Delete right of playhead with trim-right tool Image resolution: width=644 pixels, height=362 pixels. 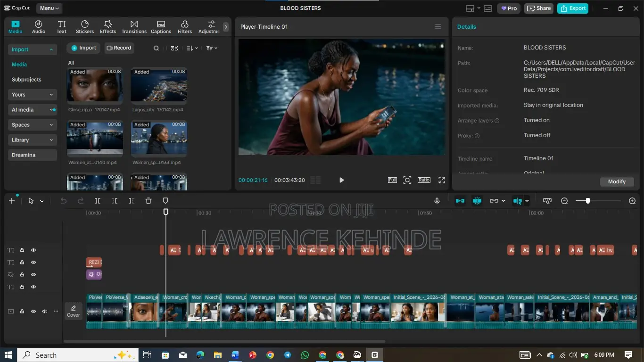click(x=132, y=201)
